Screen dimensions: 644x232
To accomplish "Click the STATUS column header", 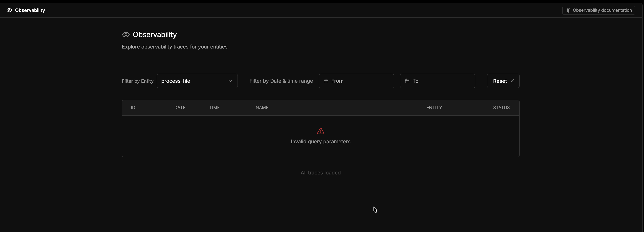I will pyautogui.click(x=501, y=107).
